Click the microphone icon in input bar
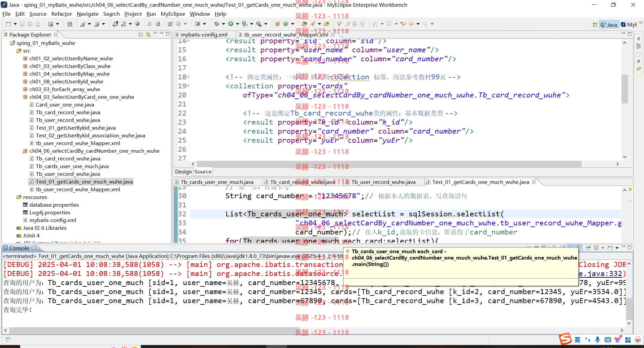644x348 pixels. coord(597,340)
